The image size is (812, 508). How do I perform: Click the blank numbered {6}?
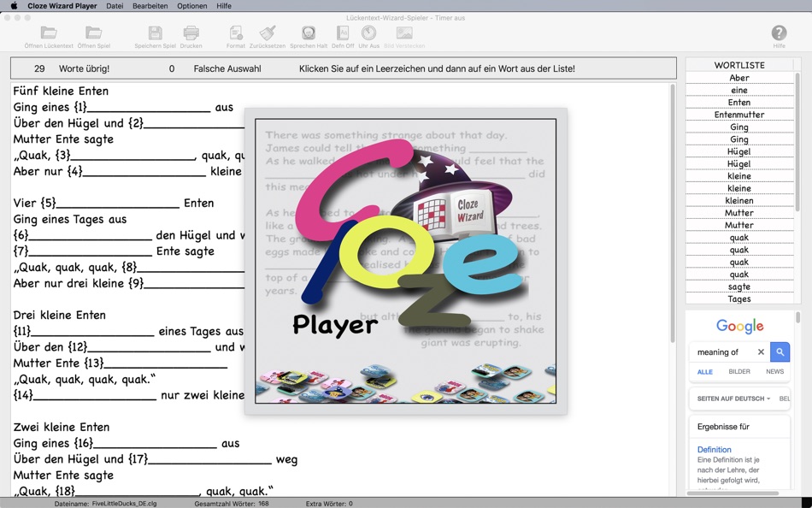(x=83, y=235)
